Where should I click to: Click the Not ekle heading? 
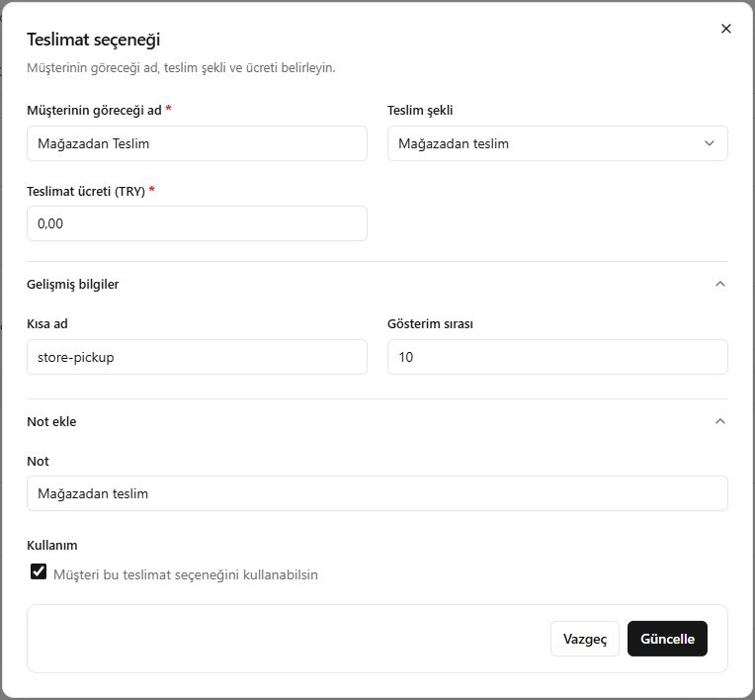pos(51,421)
